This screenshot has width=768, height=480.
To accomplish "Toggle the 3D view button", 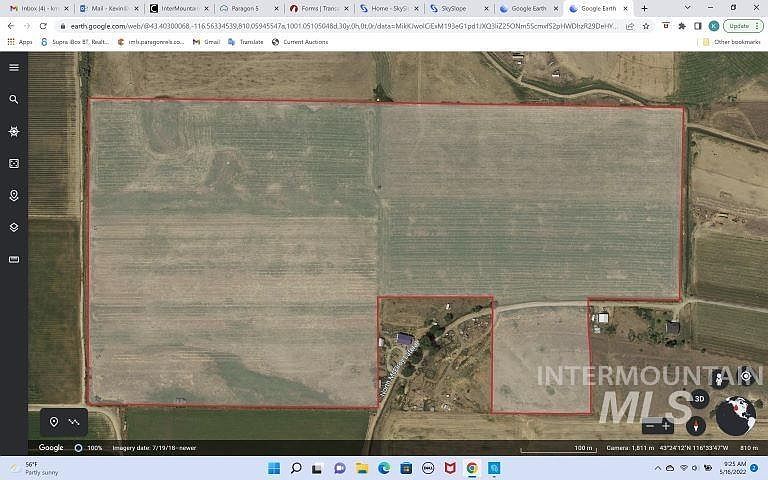I will tap(699, 399).
